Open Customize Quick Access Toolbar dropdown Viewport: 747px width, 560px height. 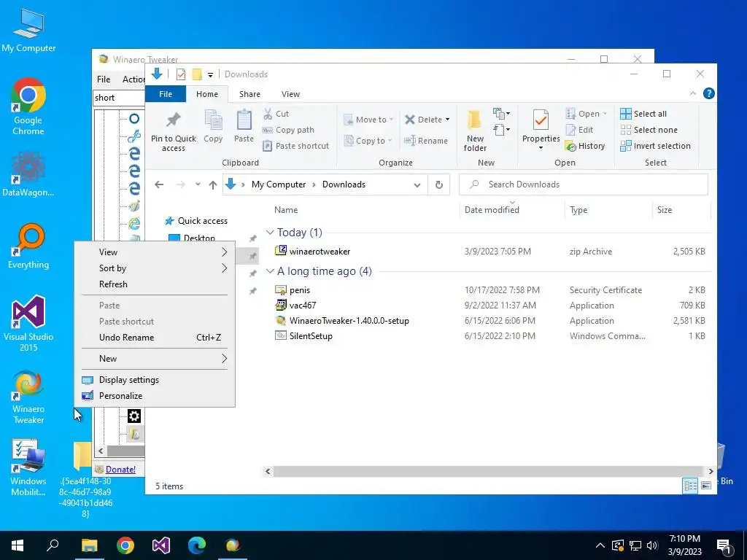(x=210, y=75)
